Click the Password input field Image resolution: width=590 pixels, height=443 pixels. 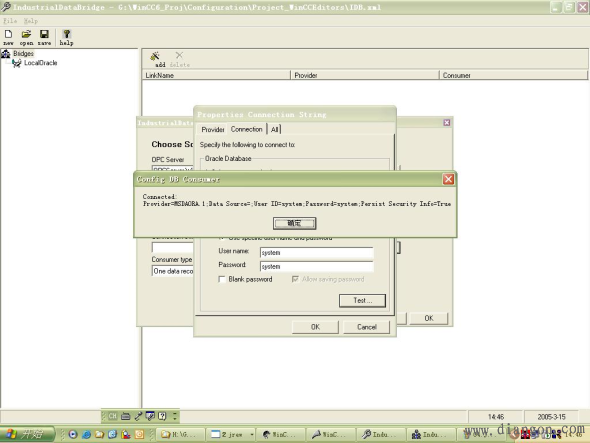pos(316,266)
